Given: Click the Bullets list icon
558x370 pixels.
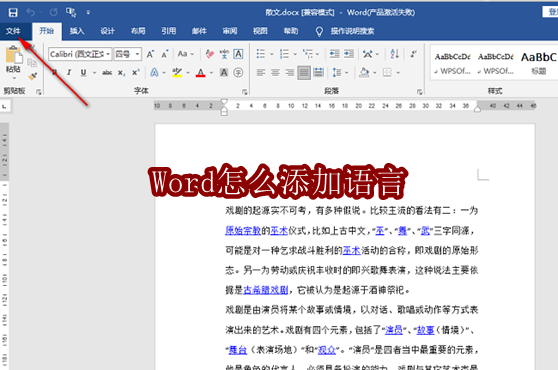Looking at the screenshot, I should (x=261, y=54).
